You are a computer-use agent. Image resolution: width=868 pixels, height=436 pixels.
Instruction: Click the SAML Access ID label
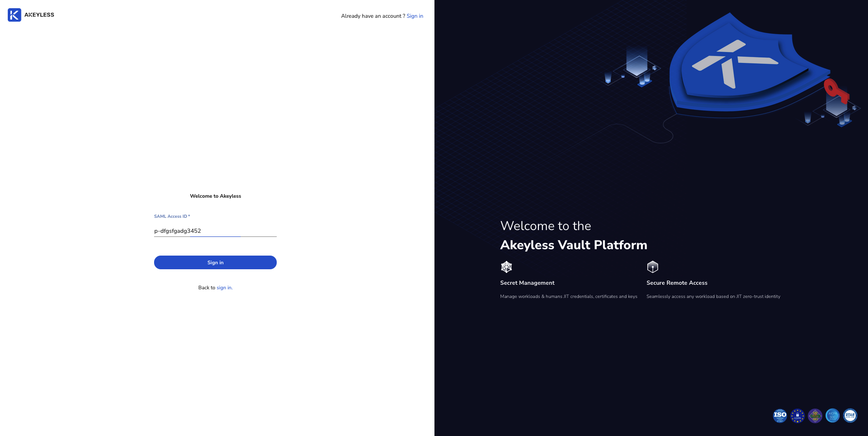(172, 216)
